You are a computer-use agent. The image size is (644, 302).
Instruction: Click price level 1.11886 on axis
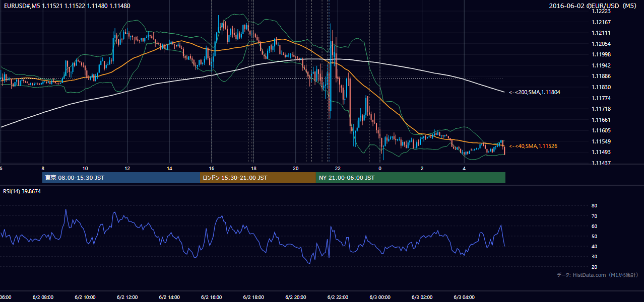click(602, 76)
